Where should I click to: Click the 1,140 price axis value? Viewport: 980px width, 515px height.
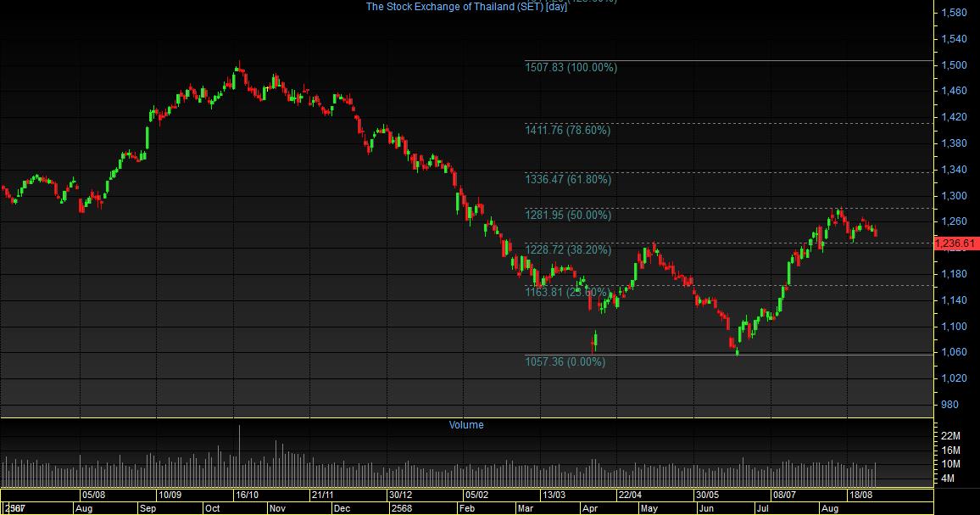click(x=954, y=300)
